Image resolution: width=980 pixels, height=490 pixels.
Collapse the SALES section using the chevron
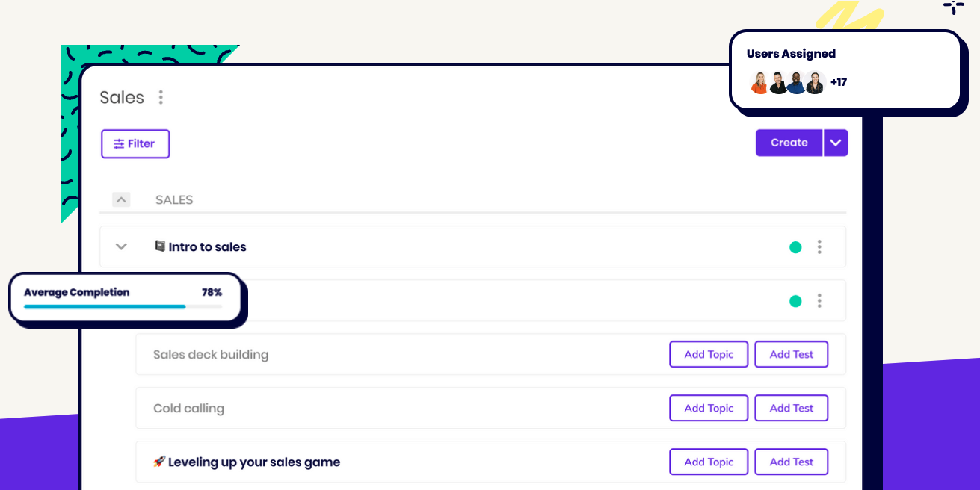coord(121,199)
